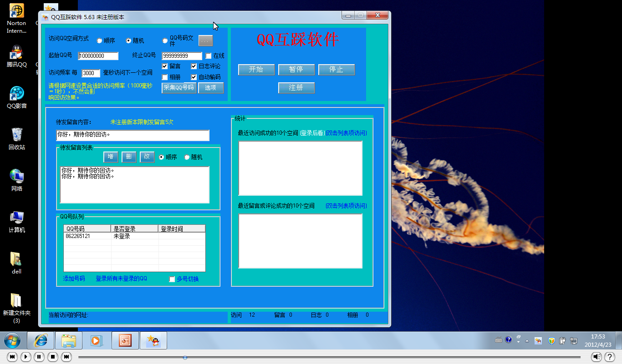Screen dimensions: 622x364
Task: Click the previous track player button
Action: pyautogui.click(x=12, y=357)
